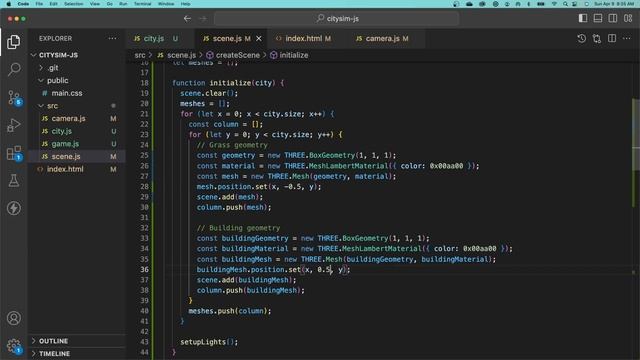
Task: Open the Selection menu
Action: click(x=74, y=4)
